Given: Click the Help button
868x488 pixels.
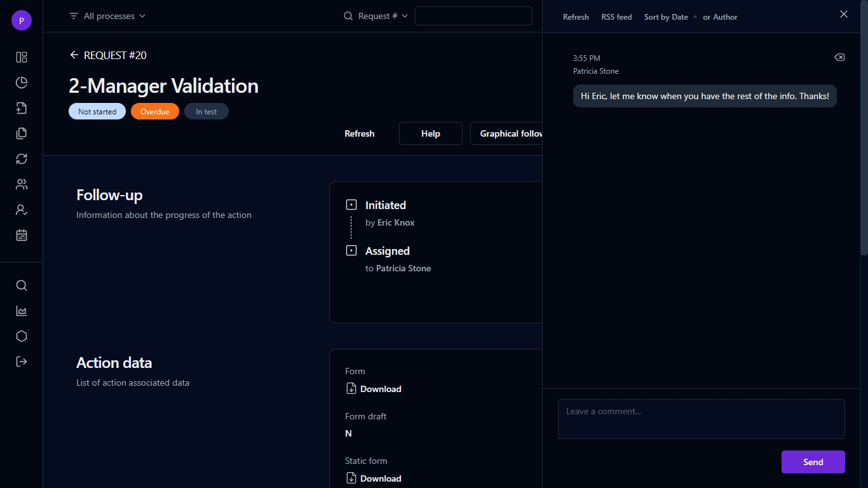Looking at the screenshot, I should [430, 133].
